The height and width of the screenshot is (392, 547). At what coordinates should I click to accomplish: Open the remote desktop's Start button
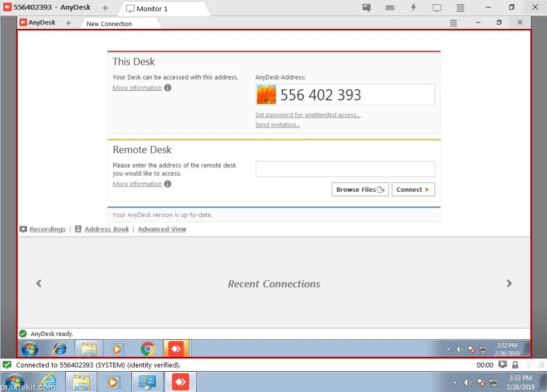pos(30,349)
